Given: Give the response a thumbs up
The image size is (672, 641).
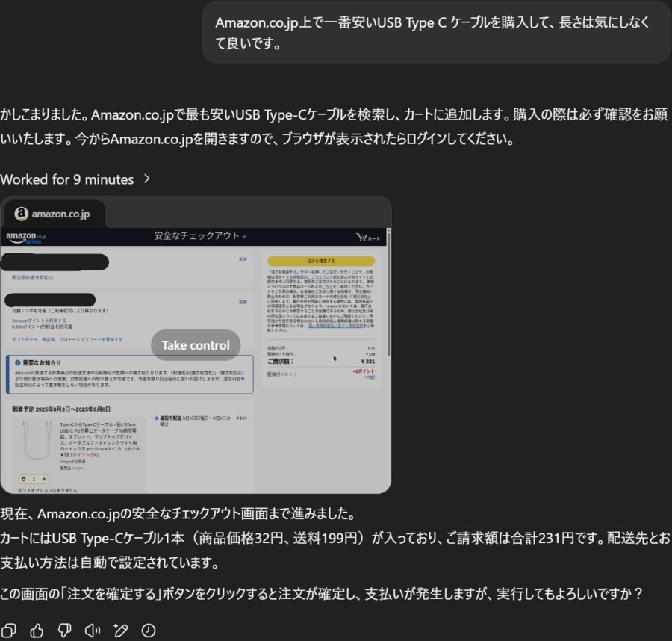Looking at the screenshot, I should (37, 631).
